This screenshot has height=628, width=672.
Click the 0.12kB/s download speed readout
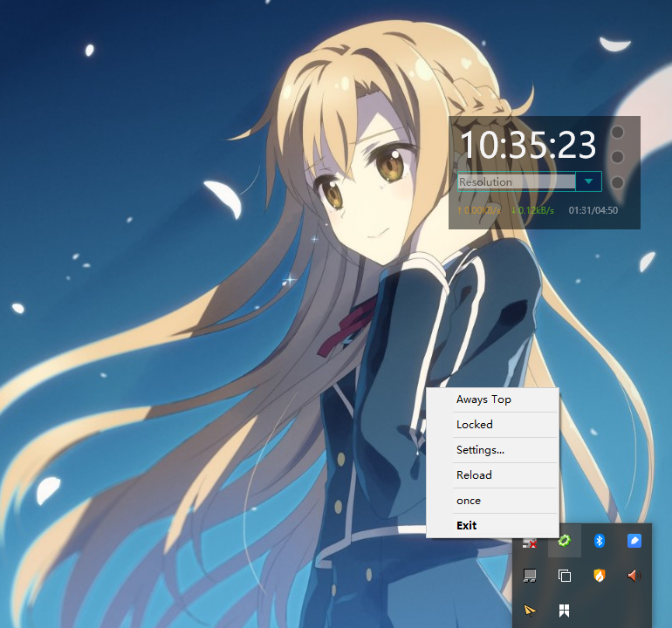(532, 210)
